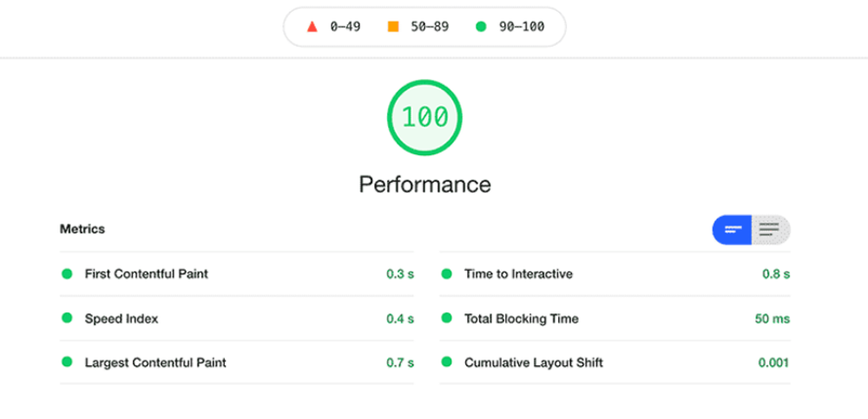The image size is (868, 419).
Task: Click the green dot beside Total Blocking Time
Action: (447, 318)
